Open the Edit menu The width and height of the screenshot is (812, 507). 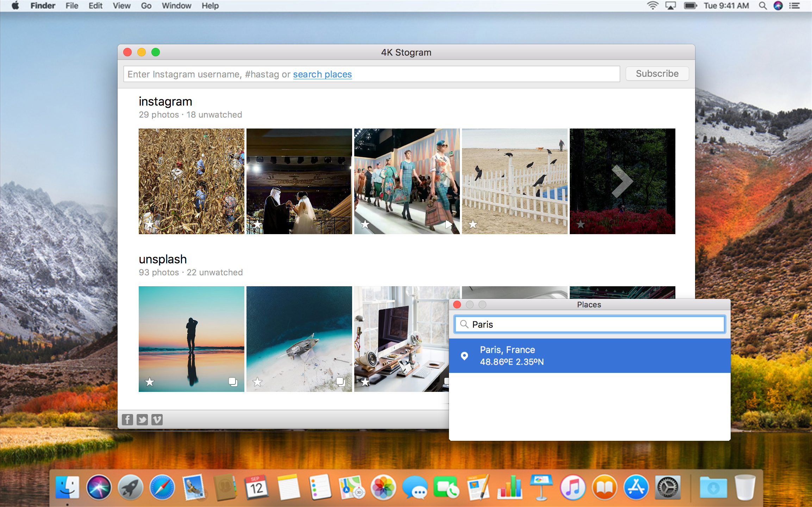pyautogui.click(x=95, y=6)
